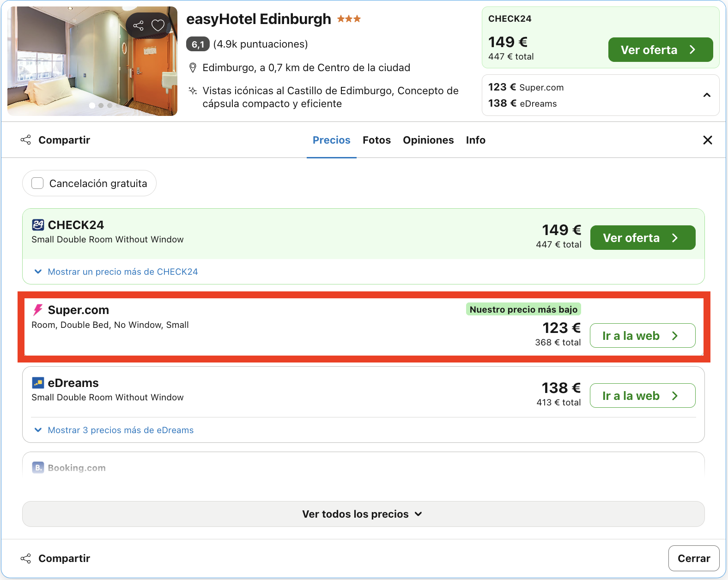The height and width of the screenshot is (580, 728).
Task: Click the Room, Double Bed, No Window, Small text
Action: tap(110, 325)
